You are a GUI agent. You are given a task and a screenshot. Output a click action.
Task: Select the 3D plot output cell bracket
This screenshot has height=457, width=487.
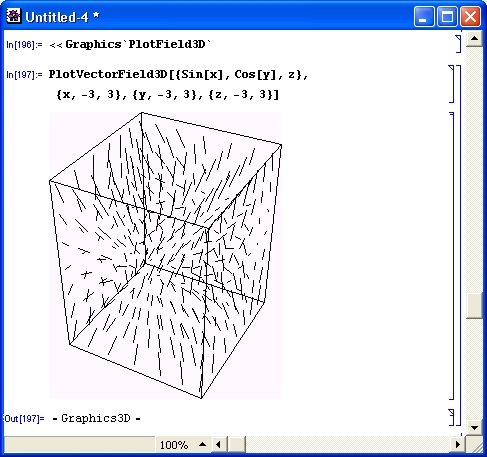451,256
